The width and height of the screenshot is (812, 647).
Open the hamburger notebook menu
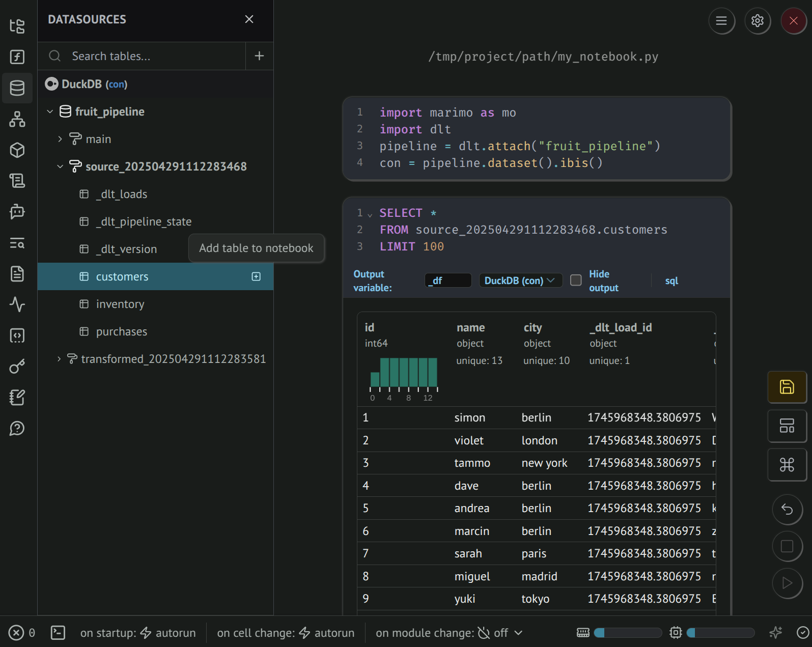721,21
